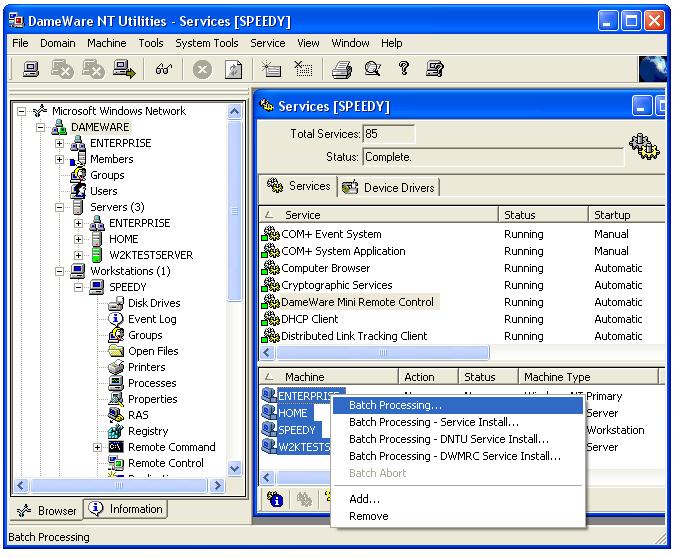Viewport: 681px width, 558px height.
Task: Click the grey stop X toolbar icon
Action: click(x=202, y=69)
